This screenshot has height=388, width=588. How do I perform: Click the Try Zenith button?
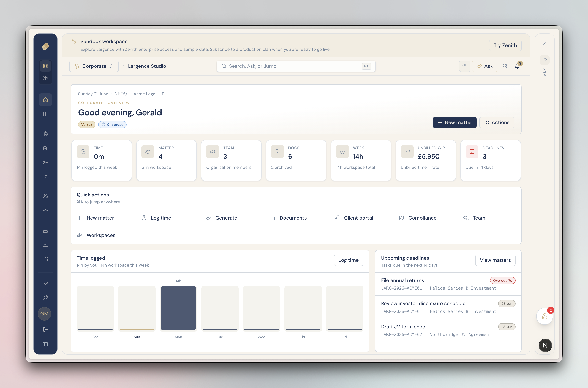tap(505, 46)
